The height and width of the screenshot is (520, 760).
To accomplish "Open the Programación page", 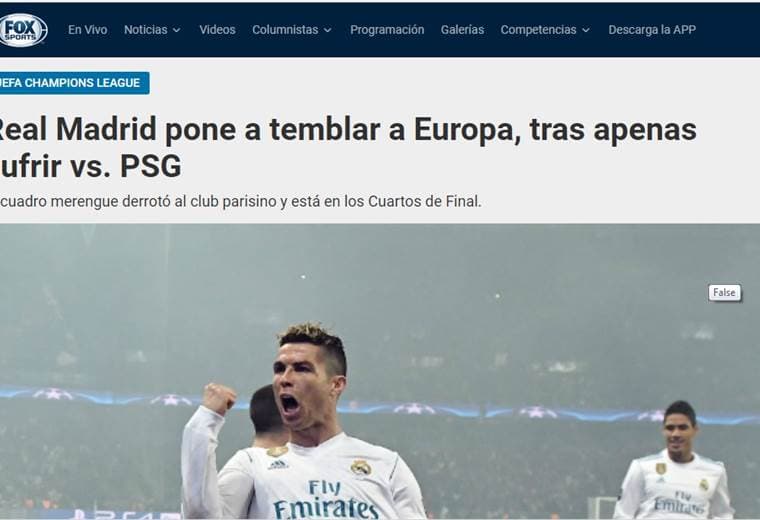I will click(x=387, y=30).
